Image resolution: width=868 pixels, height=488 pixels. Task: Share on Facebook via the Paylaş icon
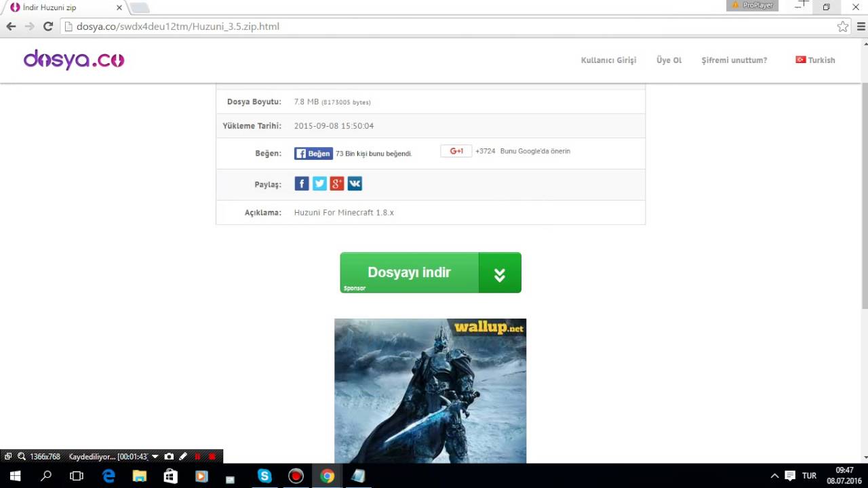pos(302,184)
